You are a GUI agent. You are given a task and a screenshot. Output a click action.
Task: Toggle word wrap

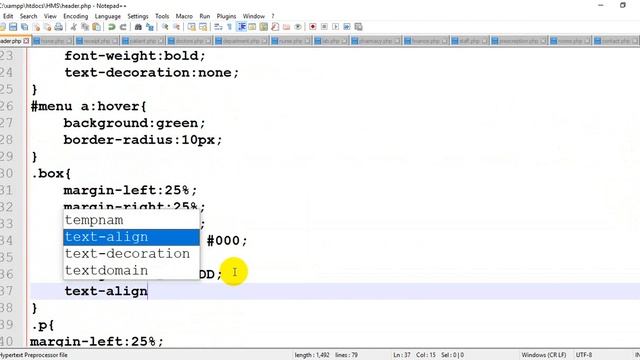[x=218, y=27]
